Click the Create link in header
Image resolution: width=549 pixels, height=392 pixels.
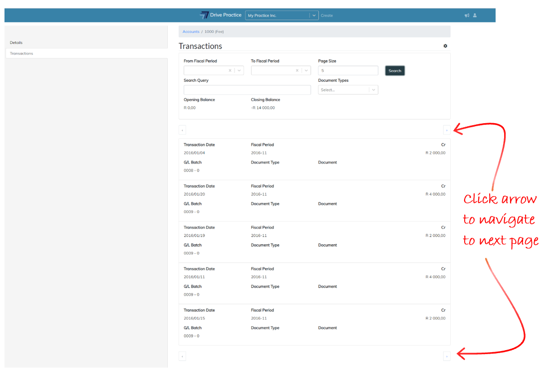click(327, 15)
